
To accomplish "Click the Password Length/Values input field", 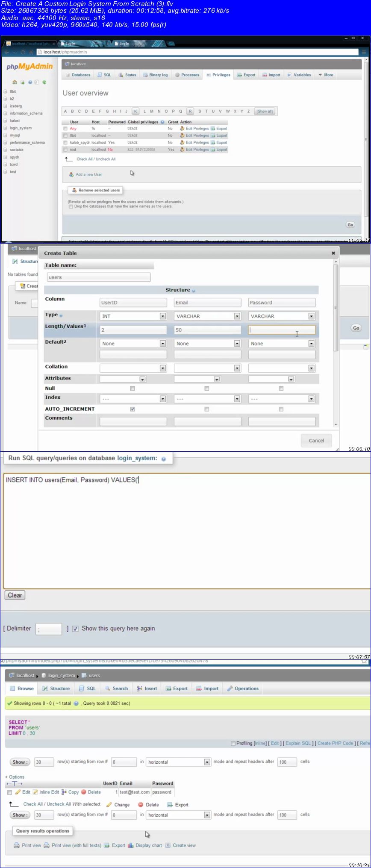I will (282, 330).
